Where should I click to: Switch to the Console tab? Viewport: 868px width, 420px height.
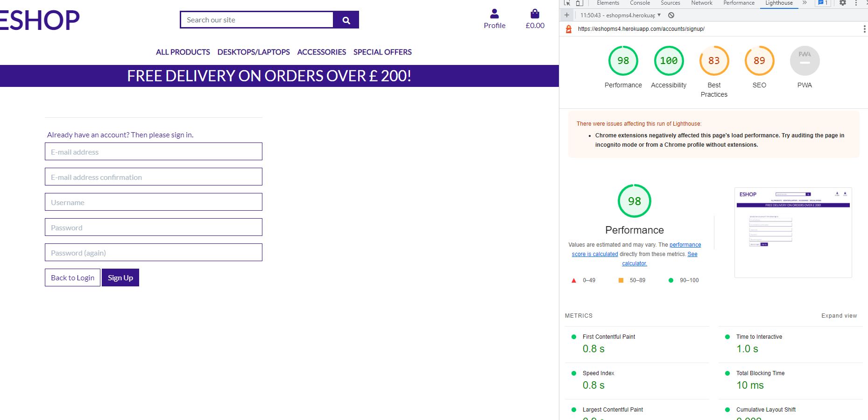coord(640,3)
